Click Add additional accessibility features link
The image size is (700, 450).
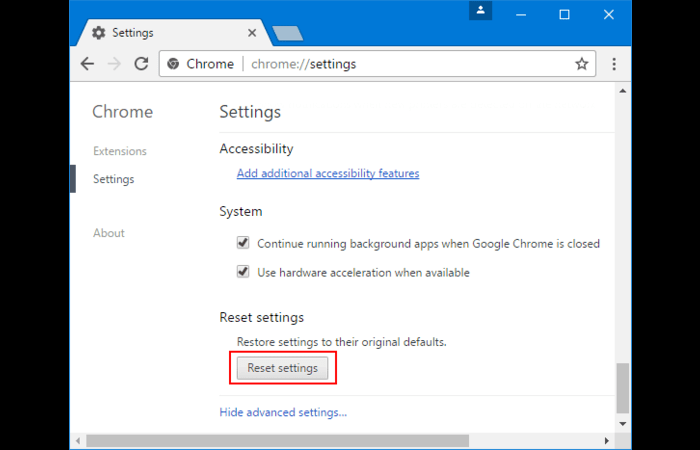point(328,173)
